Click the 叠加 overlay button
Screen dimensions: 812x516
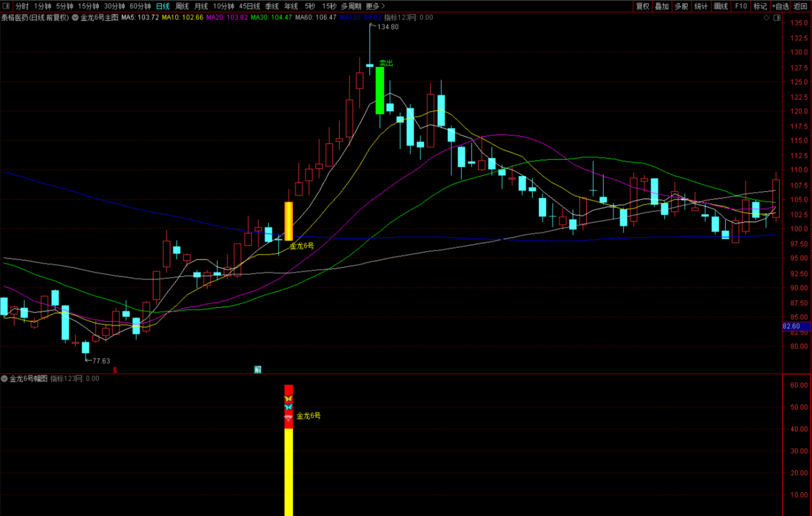[x=661, y=6]
